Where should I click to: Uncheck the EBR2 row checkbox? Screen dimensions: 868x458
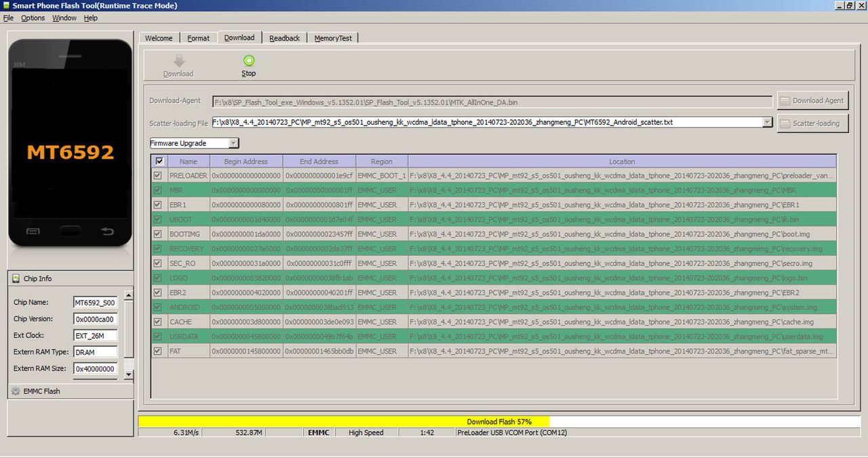coord(158,292)
